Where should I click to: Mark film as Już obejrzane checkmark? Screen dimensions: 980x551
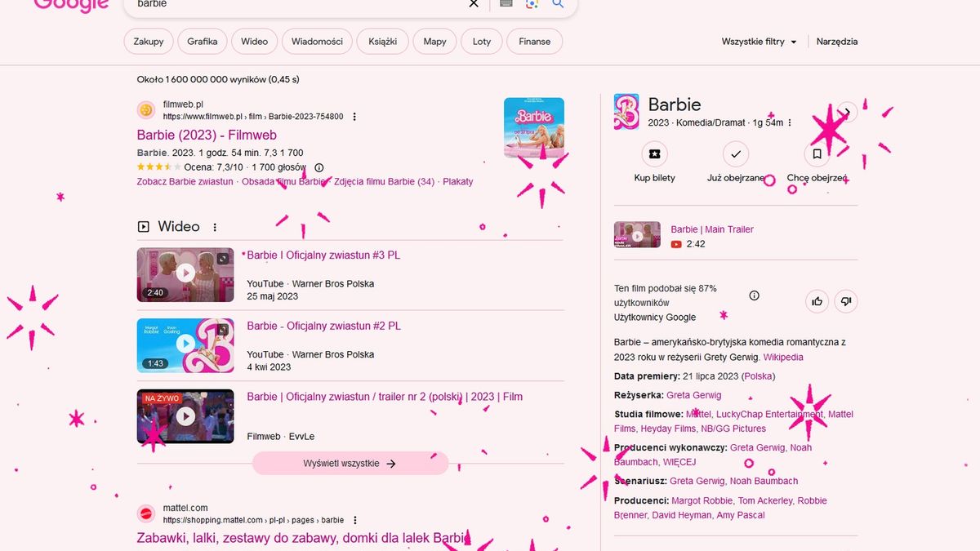736,153
